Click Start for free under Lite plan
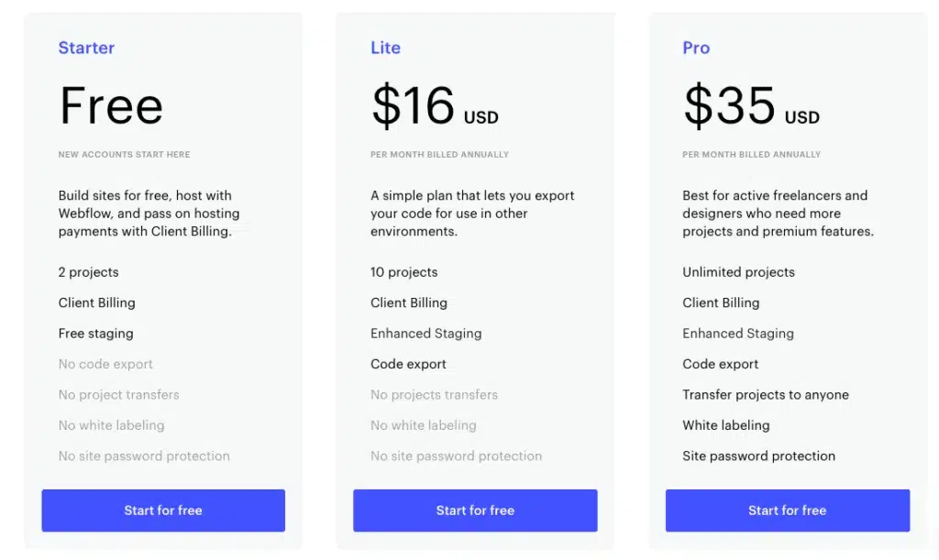This screenshot has width=939, height=560. (x=475, y=511)
